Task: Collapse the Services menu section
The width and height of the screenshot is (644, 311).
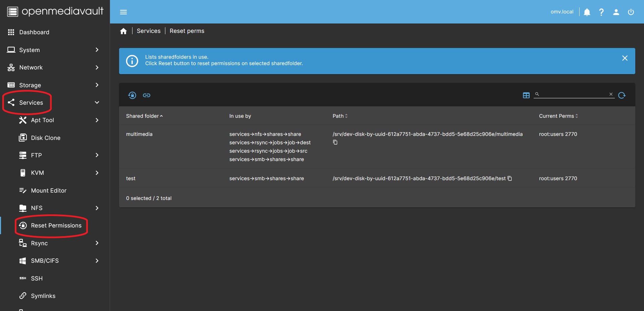Action: pyautogui.click(x=97, y=102)
